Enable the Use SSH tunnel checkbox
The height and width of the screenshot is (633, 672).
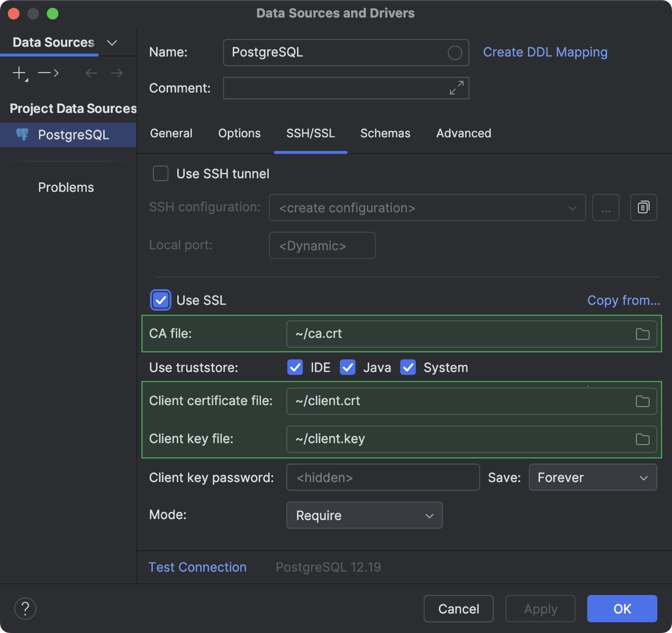click(161, 174)
